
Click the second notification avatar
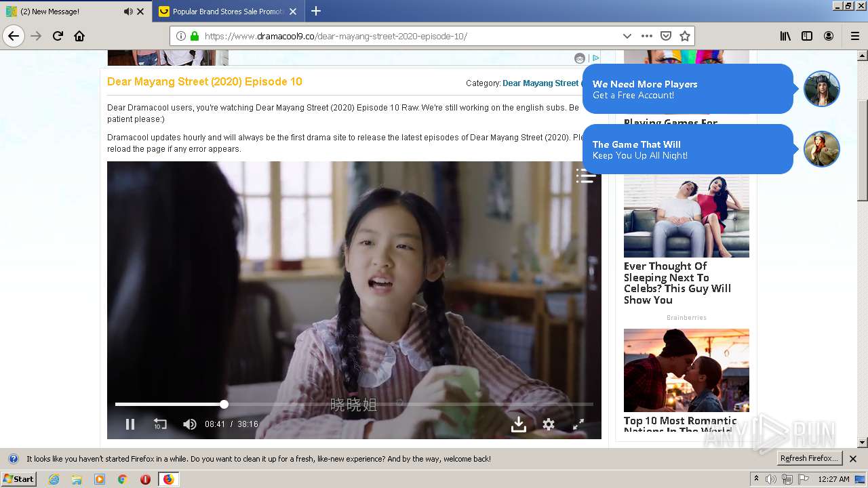(822, 149)
